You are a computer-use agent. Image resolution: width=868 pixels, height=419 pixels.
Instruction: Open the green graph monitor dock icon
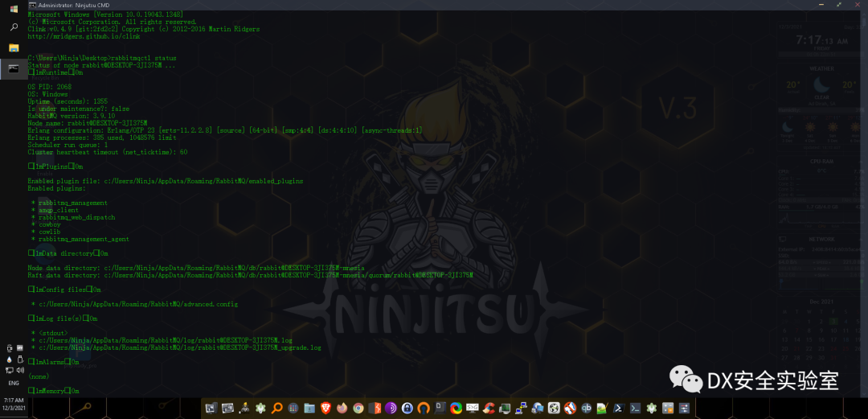[x=505, y=409]
